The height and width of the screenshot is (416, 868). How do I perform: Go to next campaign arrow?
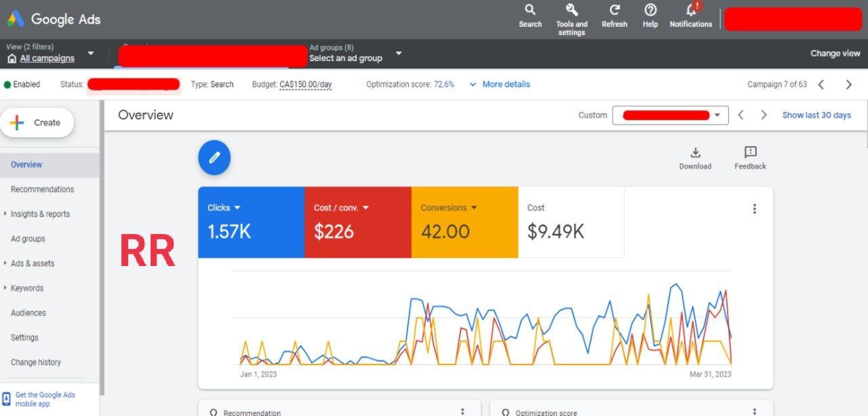tap(848, 85)
